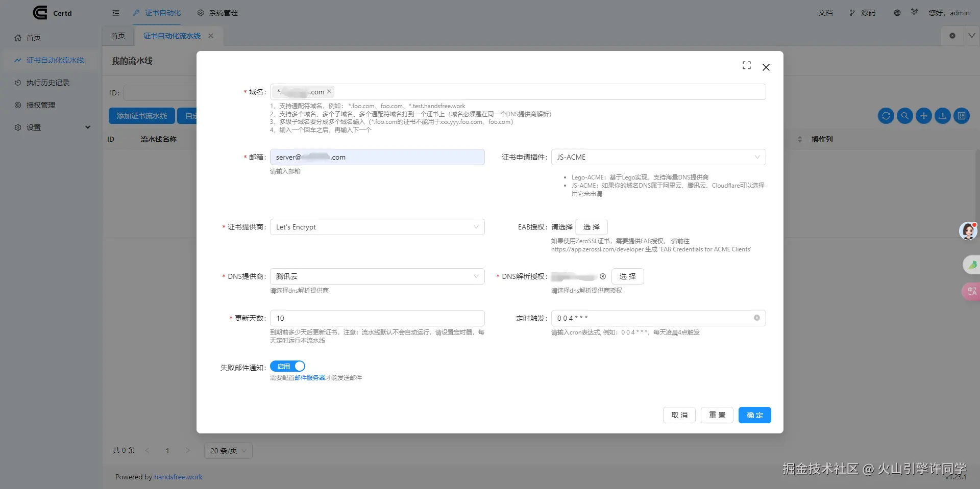Close the 证书自动化流水线 tab
The image size is (980, 489).
pyautogui.click(x=211, y=36)
